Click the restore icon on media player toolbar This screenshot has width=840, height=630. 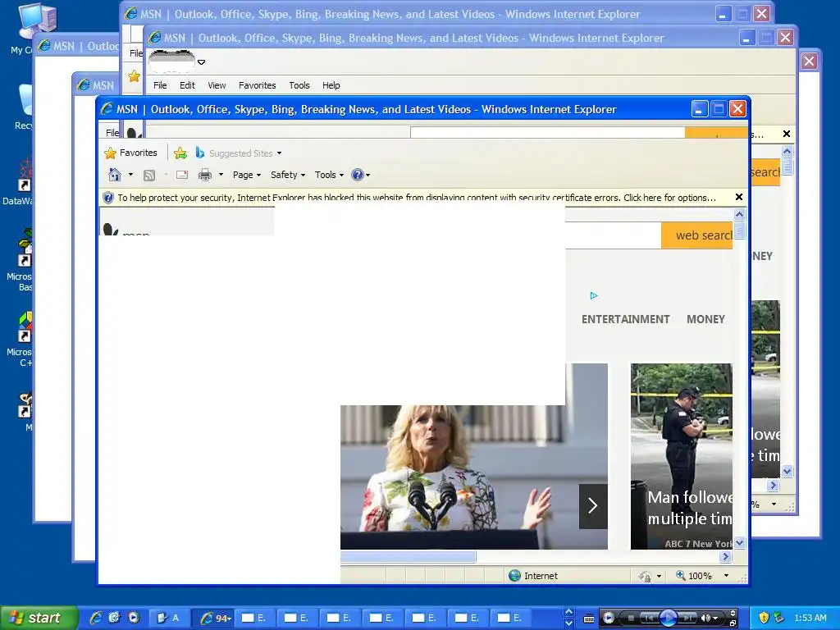point(733,623)
